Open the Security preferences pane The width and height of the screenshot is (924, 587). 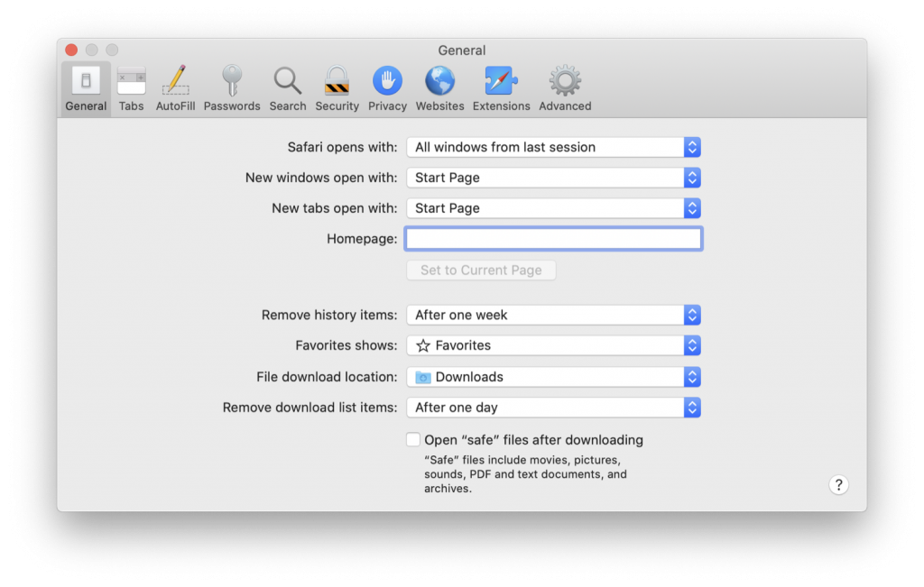(337, 86)
